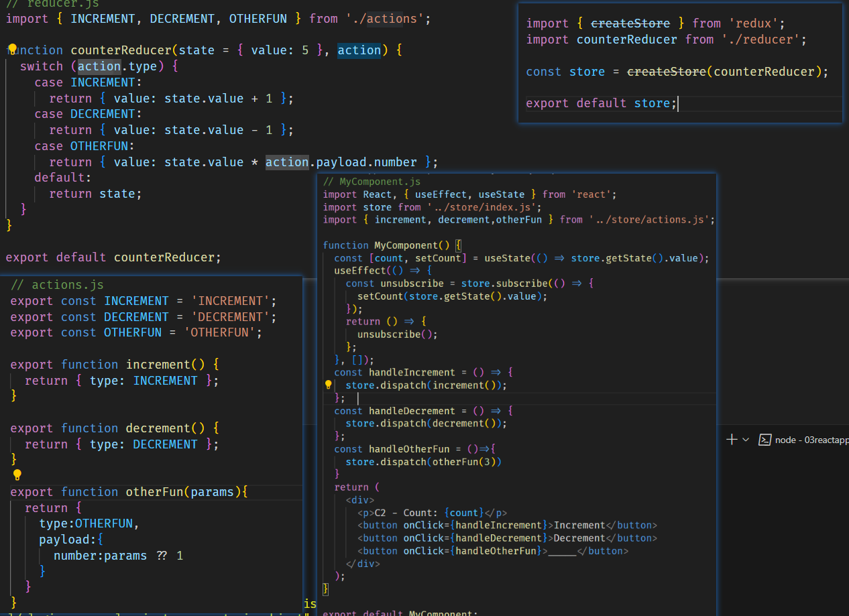Click the new terminal plus icon
Image resolution: width=849 pixels, height=616 pixels.
click(732, 440)
